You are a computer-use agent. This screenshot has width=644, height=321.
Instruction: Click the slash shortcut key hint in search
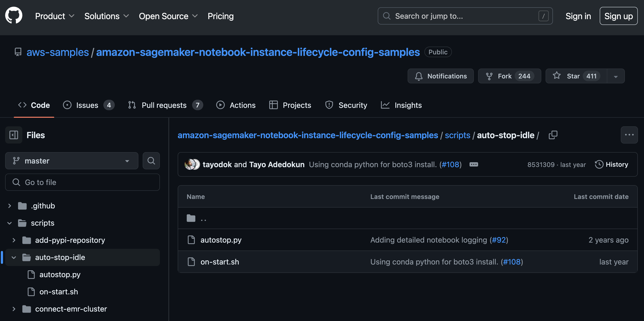click(x=543, y=16)
